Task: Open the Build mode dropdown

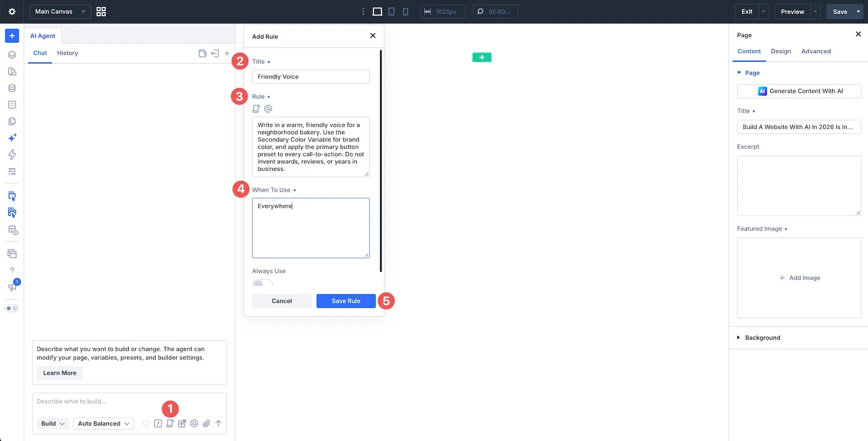Action: (x=53, y=423)
